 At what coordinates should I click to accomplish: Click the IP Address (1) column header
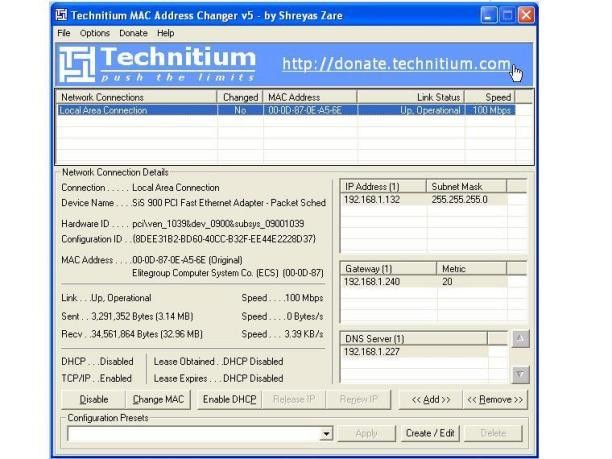[384, 186]
